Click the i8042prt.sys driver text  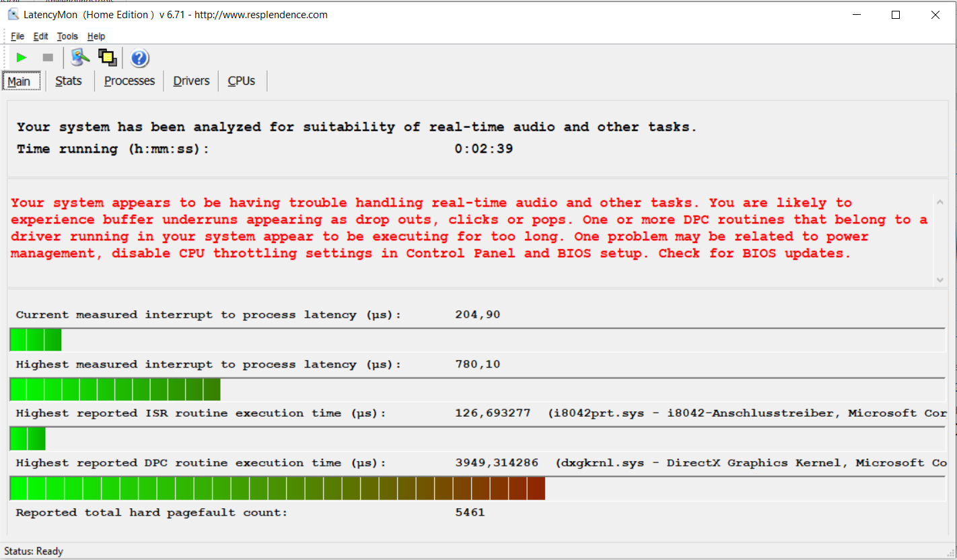[x=748, y=413]
